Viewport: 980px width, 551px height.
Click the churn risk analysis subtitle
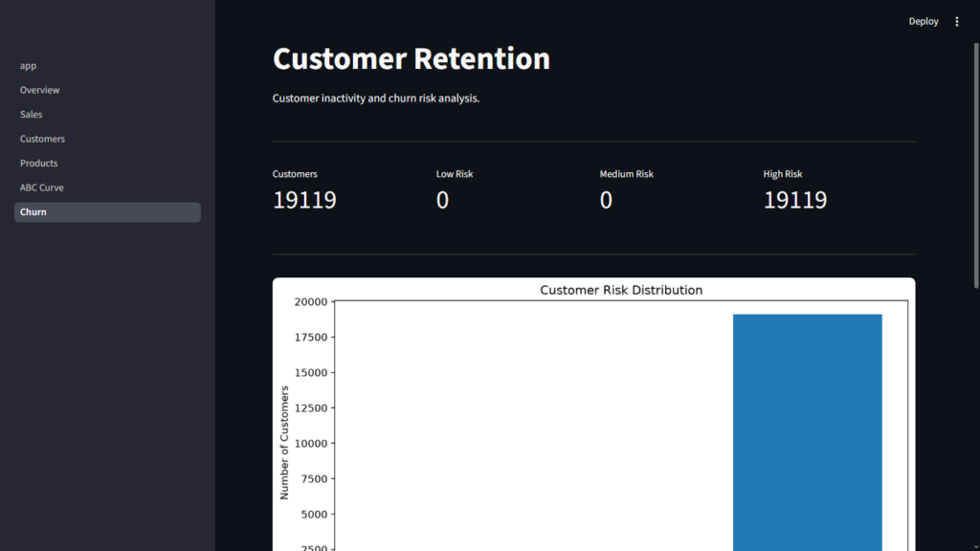[x=375, y=99]
